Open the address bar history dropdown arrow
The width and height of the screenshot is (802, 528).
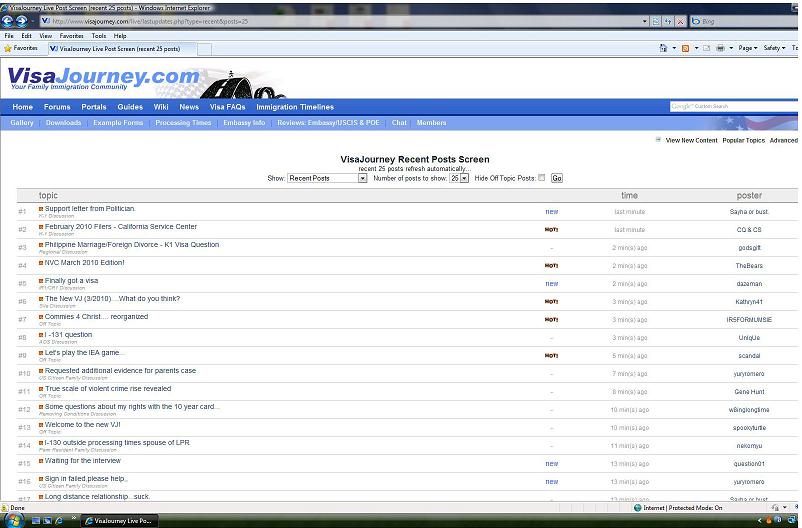pos(645,21)
